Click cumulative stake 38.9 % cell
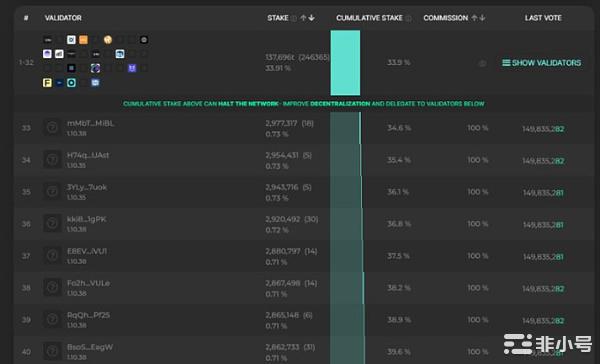 click(399, 320)
